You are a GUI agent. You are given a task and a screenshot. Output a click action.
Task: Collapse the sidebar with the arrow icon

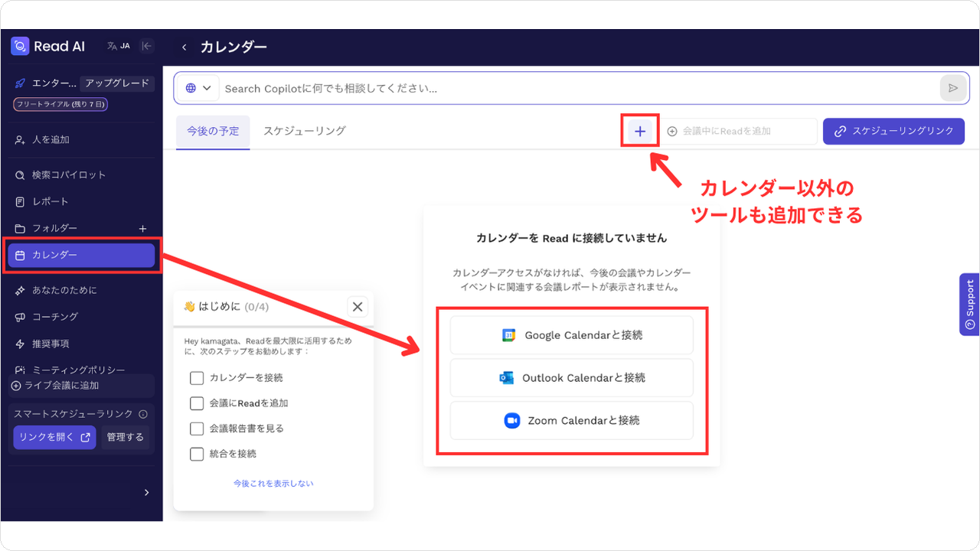(x=147, y=46)
